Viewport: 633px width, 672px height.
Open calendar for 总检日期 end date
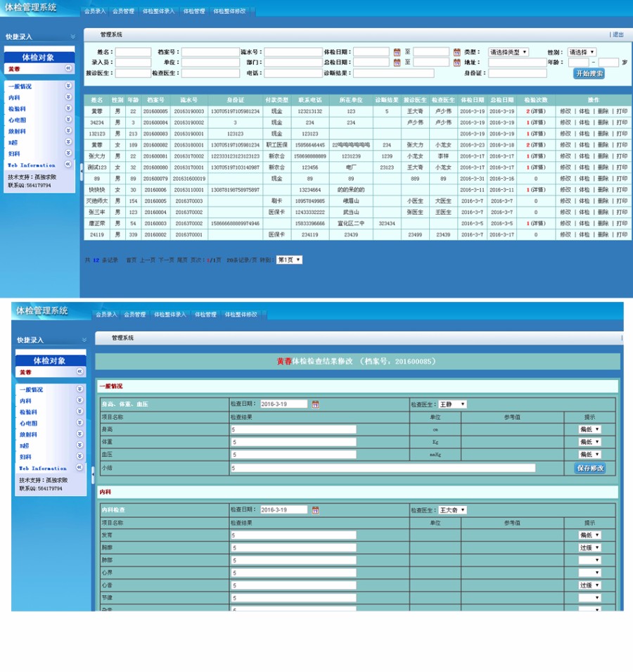456,63
